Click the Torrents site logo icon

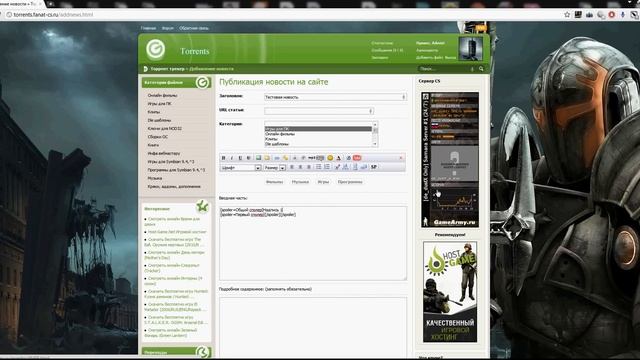pyautogui.click(x=156, y=49)
